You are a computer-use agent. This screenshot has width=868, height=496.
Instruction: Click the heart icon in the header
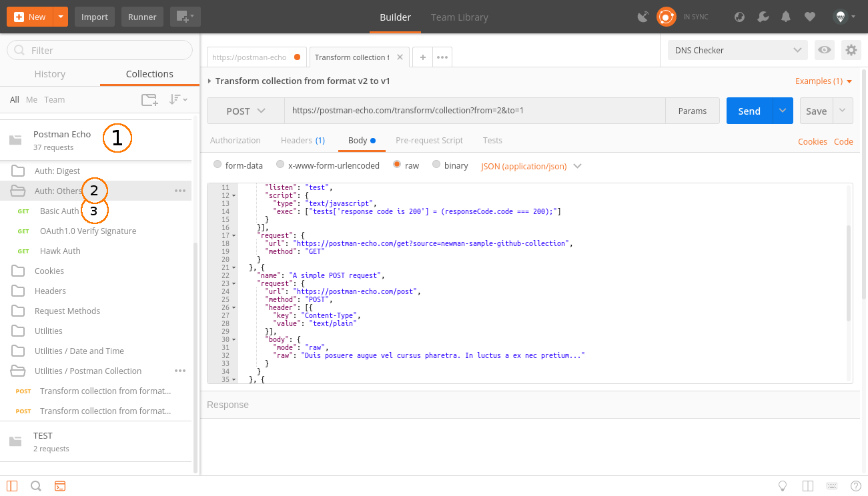click(809, 16)
